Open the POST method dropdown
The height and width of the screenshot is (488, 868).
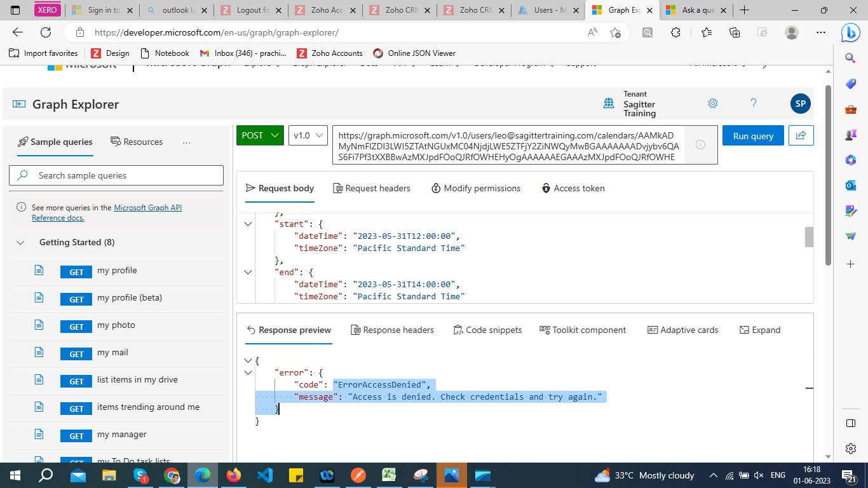pyautogui.click(x=259, y=135)
